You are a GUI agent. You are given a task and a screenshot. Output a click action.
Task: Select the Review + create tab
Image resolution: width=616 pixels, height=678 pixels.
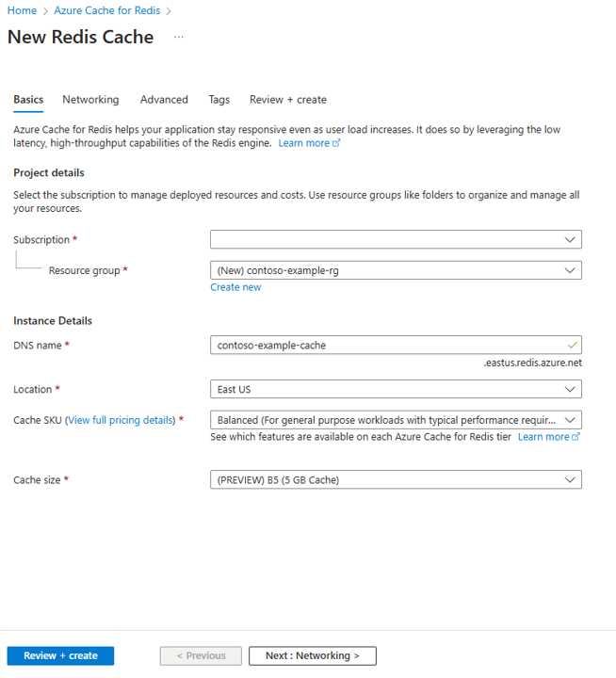[x=287, y=100]
